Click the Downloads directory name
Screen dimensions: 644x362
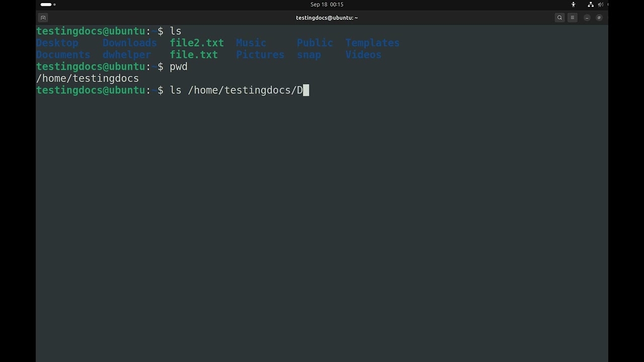130,43
